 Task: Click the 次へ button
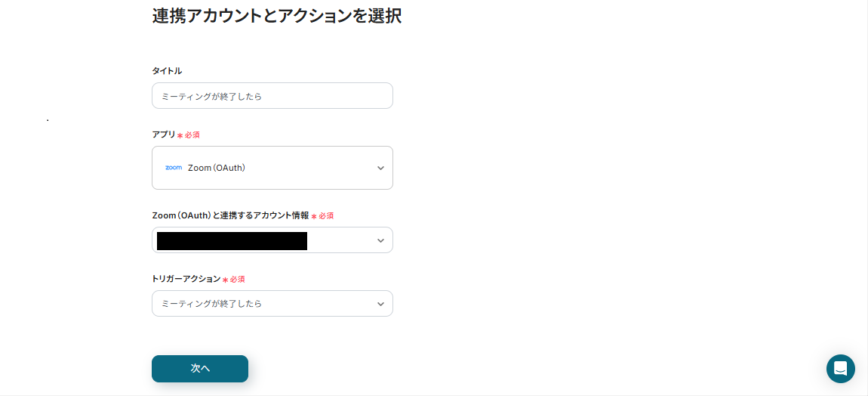point(200,368)
